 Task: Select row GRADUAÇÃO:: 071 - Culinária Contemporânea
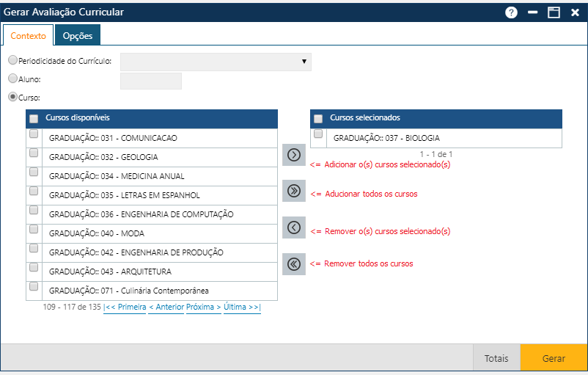click(x=128, y=291)
